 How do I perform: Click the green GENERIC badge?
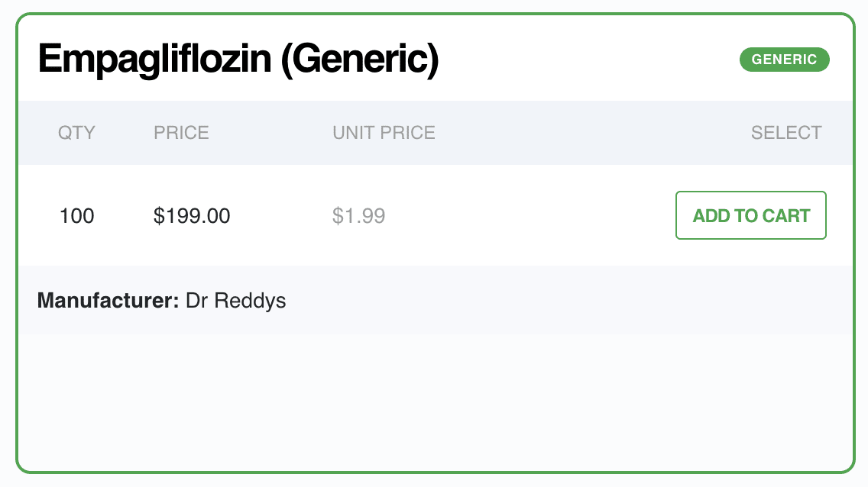tap(785, 59)
